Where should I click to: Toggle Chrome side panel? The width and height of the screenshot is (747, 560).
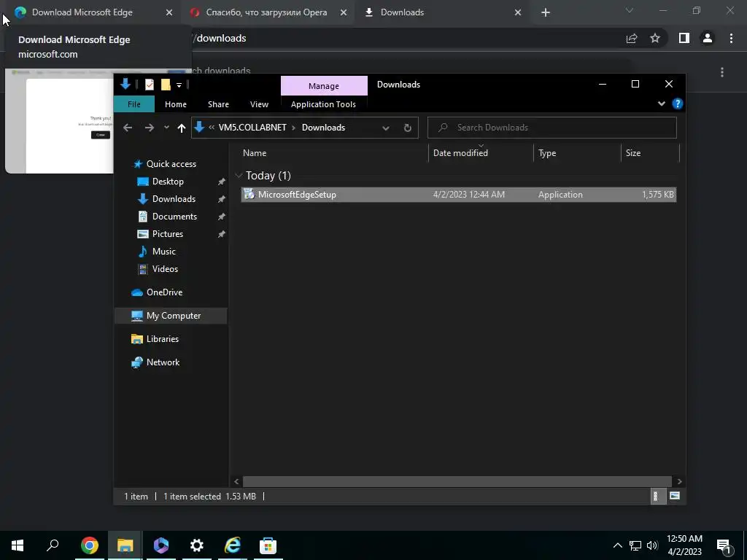[684, 38]
